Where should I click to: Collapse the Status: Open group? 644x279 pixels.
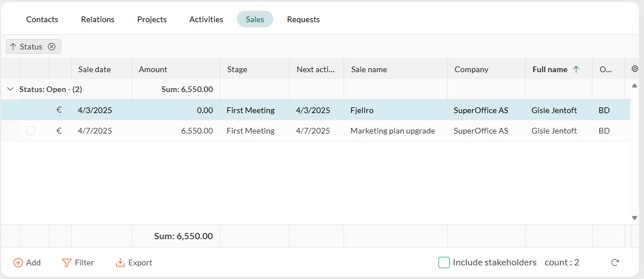[11, 89]
